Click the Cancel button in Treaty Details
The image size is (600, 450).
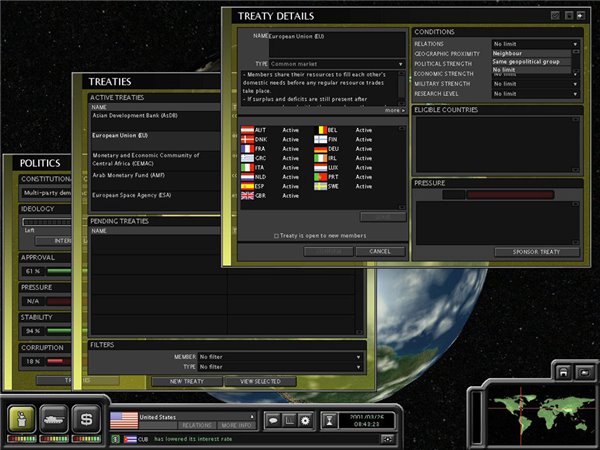(x=380, y=251)
